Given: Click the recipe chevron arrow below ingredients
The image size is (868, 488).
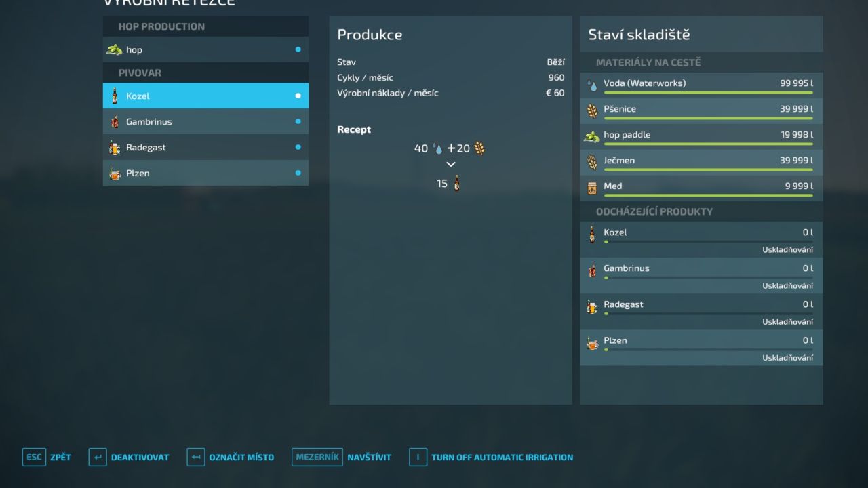Looking at the screenshot, I should tap(450, 165).
